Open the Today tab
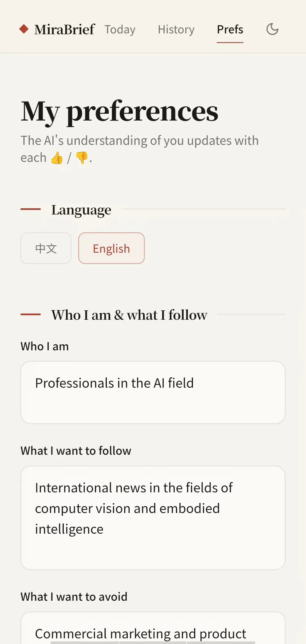Viewport: 306px width, 644px height. pos(120,29)
